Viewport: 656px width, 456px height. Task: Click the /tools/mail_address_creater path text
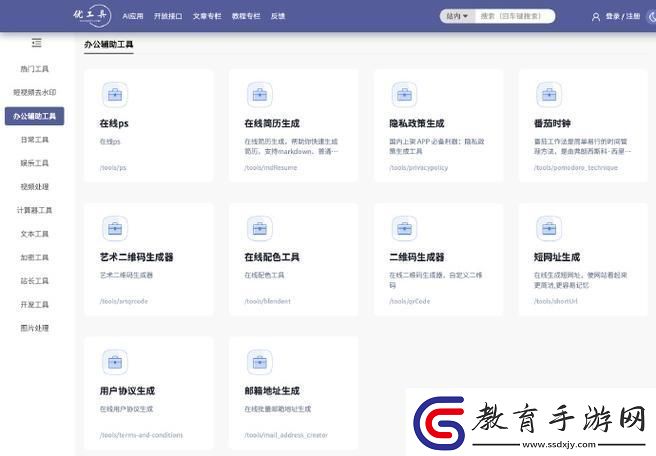(x=286, y=435)
